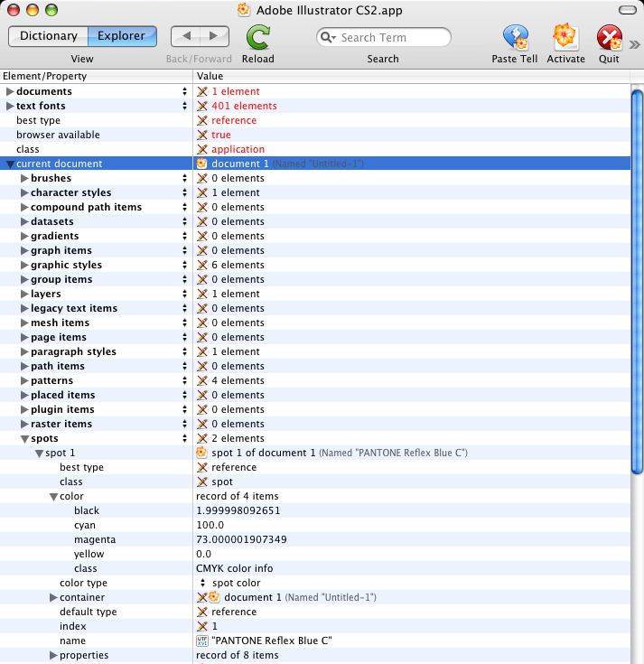Collapse the color record
Viewport: 644px width, 664px height.
tap(53, 497)
